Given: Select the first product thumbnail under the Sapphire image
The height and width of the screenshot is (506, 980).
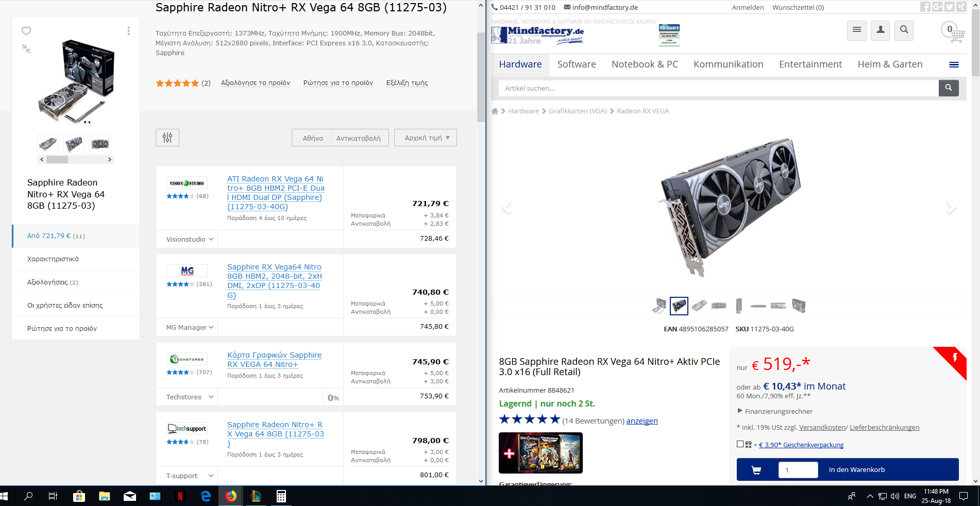Looking at the screenshot, I should [48, 144].
